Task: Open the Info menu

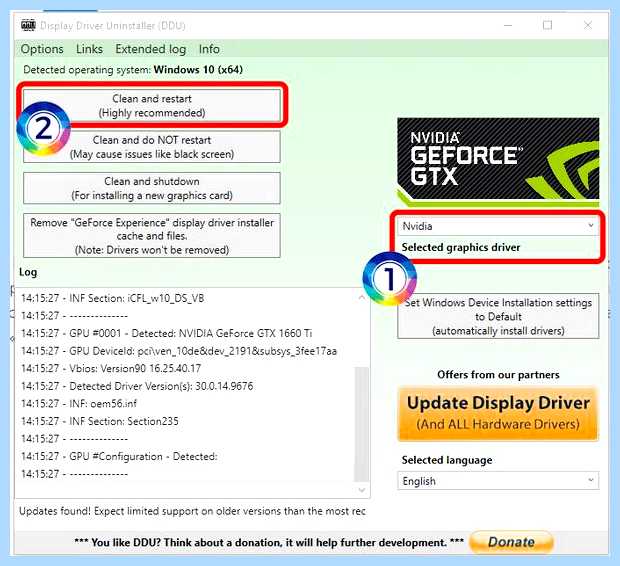Action: tap(209, 49)
